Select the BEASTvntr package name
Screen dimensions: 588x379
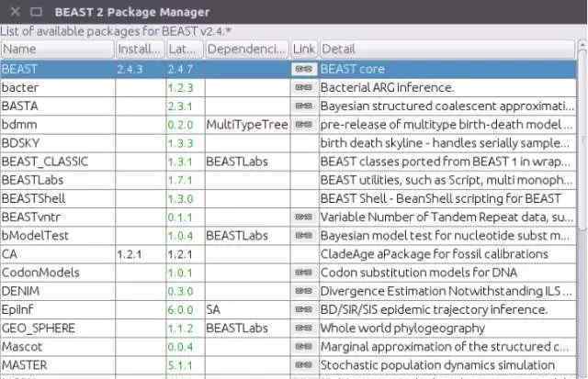click(30, 217)
